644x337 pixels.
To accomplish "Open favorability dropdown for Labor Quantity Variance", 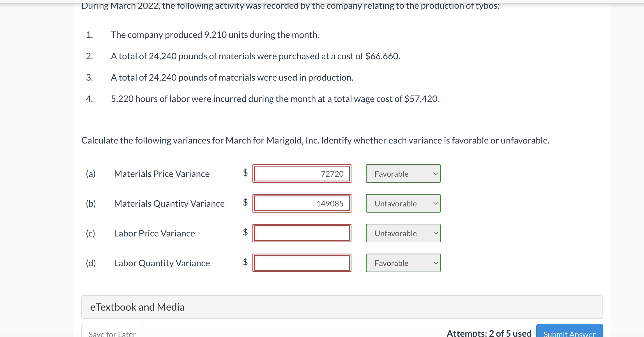I will [403, 263].
